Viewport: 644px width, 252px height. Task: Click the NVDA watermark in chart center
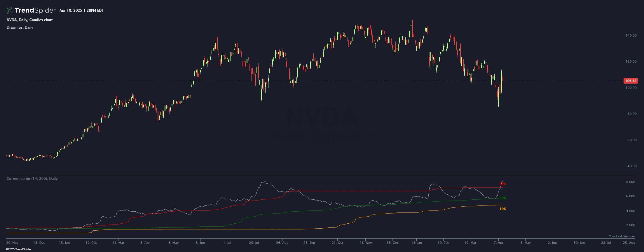[322, 117]
